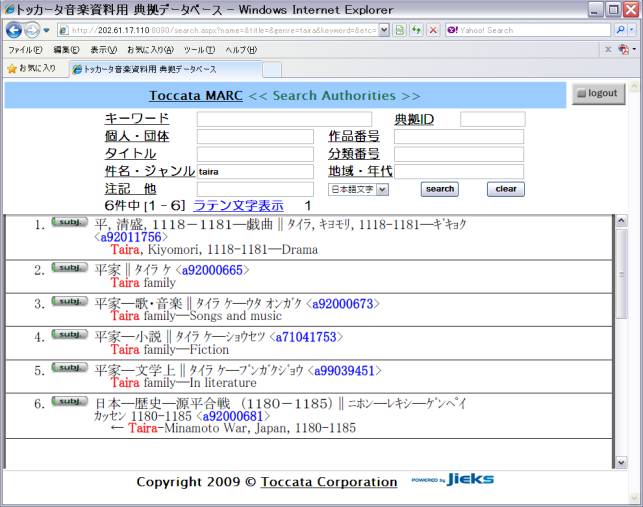This screenshot has height=507, width=643.
Task: Open the ツール(T) menu
Action: tap(199, 50)
